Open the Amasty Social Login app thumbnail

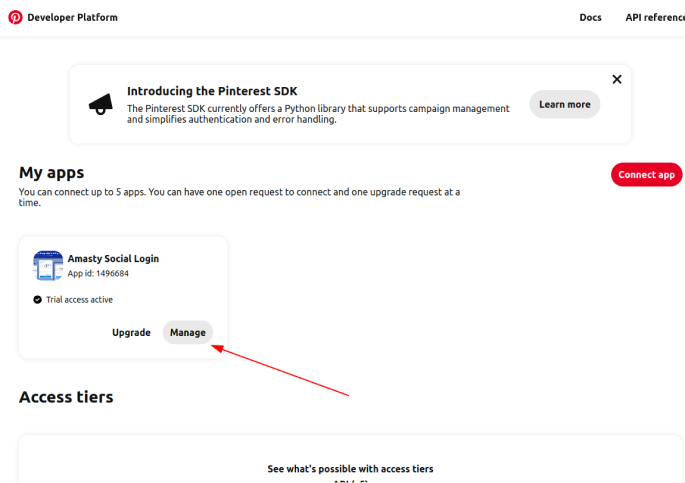(48, 266)
